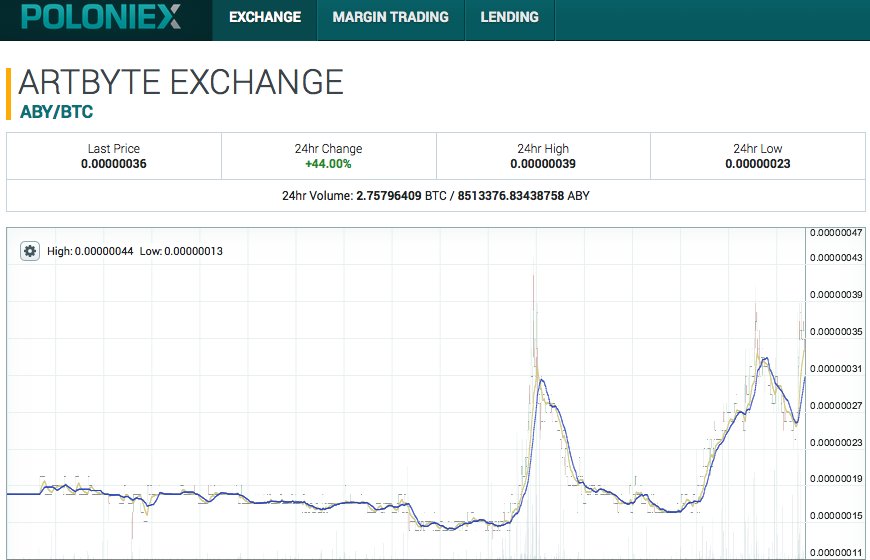
Task: Open chart settings gear icon
Action: pyautogui.click(x=30, y=251)
